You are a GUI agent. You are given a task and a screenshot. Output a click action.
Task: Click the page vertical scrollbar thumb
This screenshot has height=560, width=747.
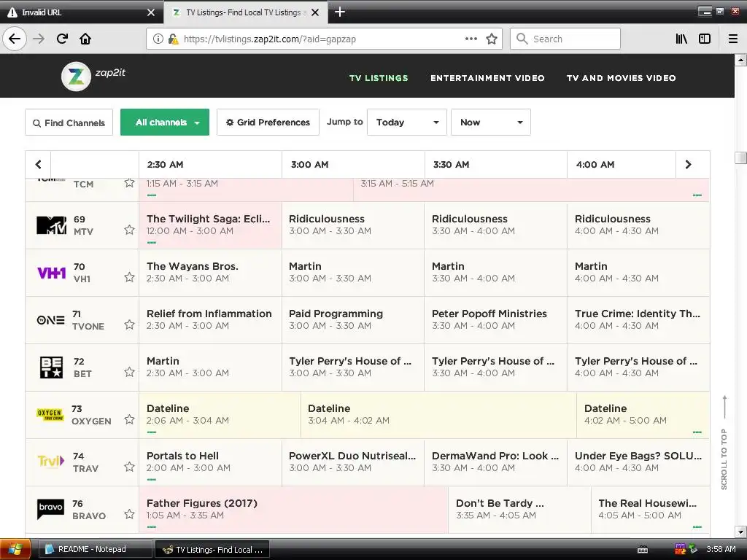pyautogui.click(x=740, y=157)
